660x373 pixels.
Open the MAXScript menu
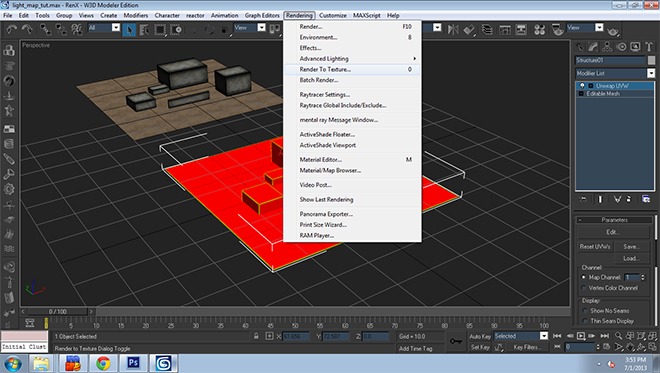tap(366, 15)
